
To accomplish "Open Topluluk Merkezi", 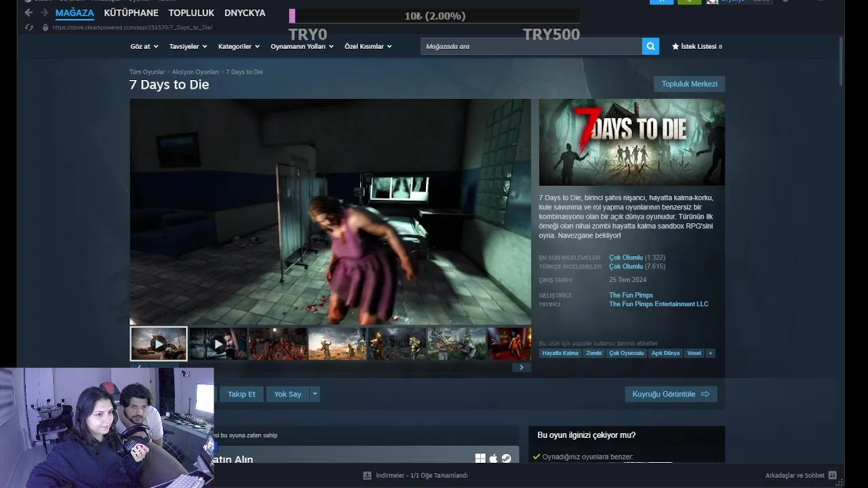I will coord(689,84).
